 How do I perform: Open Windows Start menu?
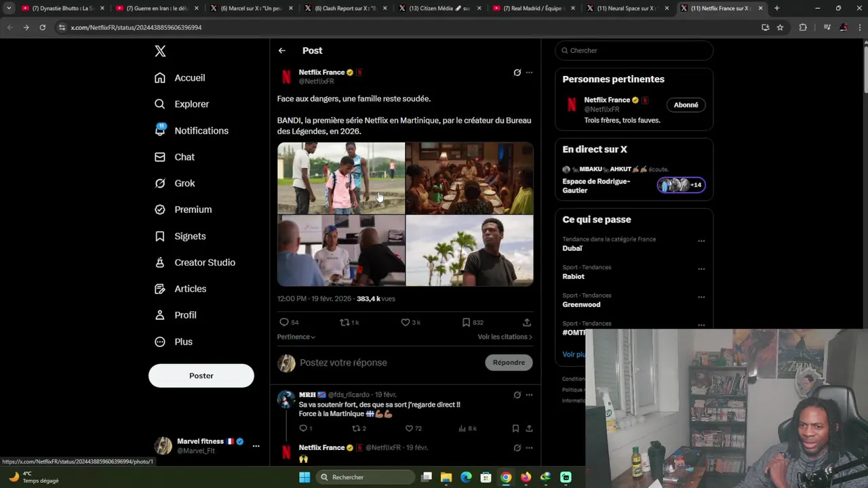(x=304, y=477)
